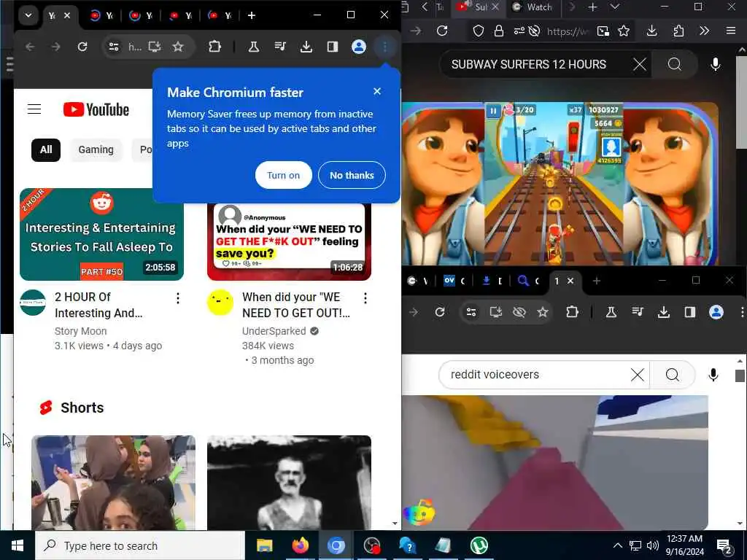Toggle third-party cookies eye icon in lower Chromium

pyautogui.click(x=519, y=312)
